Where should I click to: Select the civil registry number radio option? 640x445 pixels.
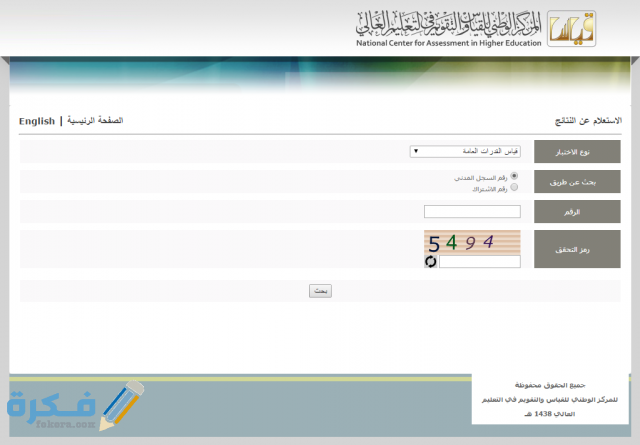pos(514,176)
